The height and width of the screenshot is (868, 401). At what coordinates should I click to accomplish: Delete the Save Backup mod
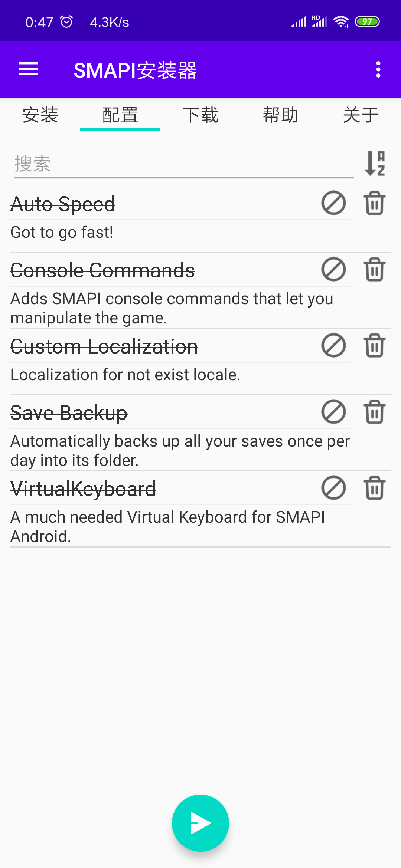(375, 412)
